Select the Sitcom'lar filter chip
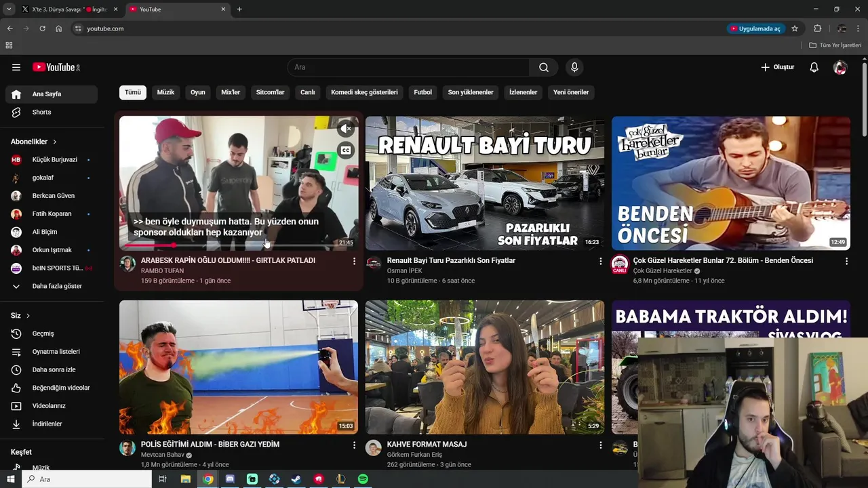The width and height of the screenshot is (868, 488). (270, 92)
